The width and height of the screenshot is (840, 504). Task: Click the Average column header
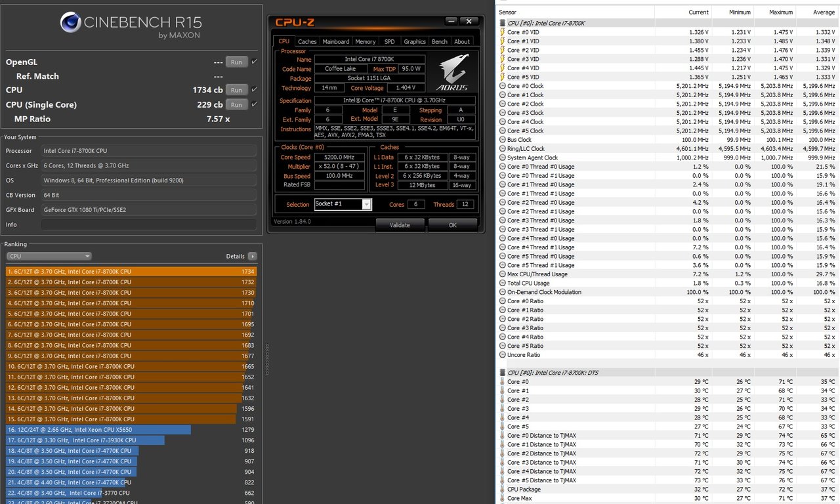point(818,12)
